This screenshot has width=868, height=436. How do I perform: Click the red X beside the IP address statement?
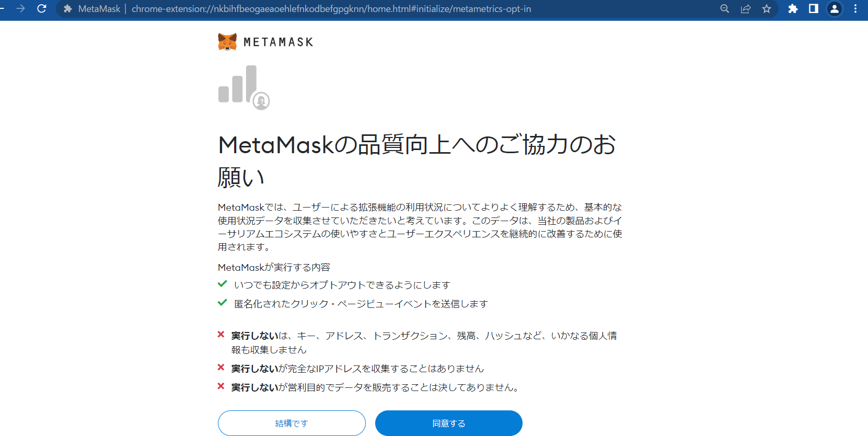coord(221,368)
